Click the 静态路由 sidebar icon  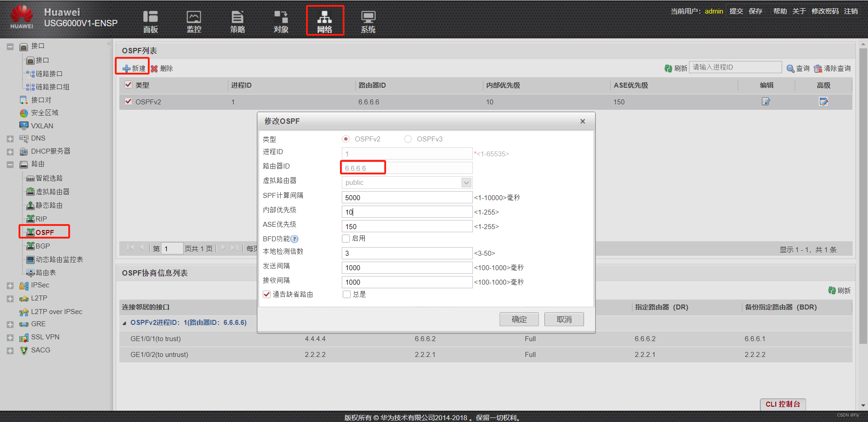(x=30, y=205)
